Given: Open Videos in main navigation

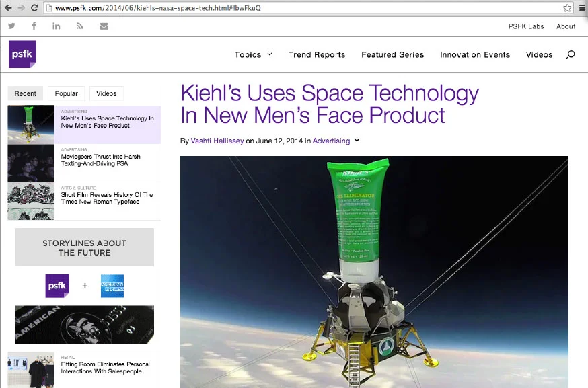Looking at the screenshot, I should tap(540, 54).
